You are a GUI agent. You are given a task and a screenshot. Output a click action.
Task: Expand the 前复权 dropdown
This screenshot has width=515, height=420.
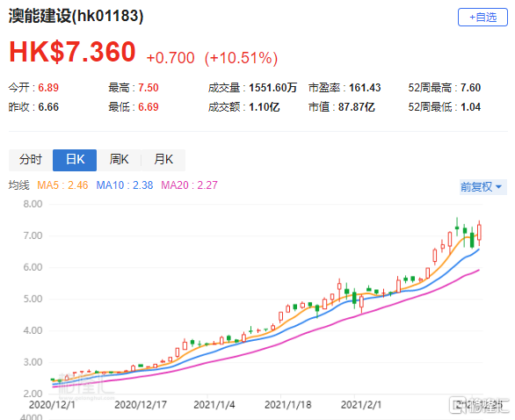pos(483,187)
